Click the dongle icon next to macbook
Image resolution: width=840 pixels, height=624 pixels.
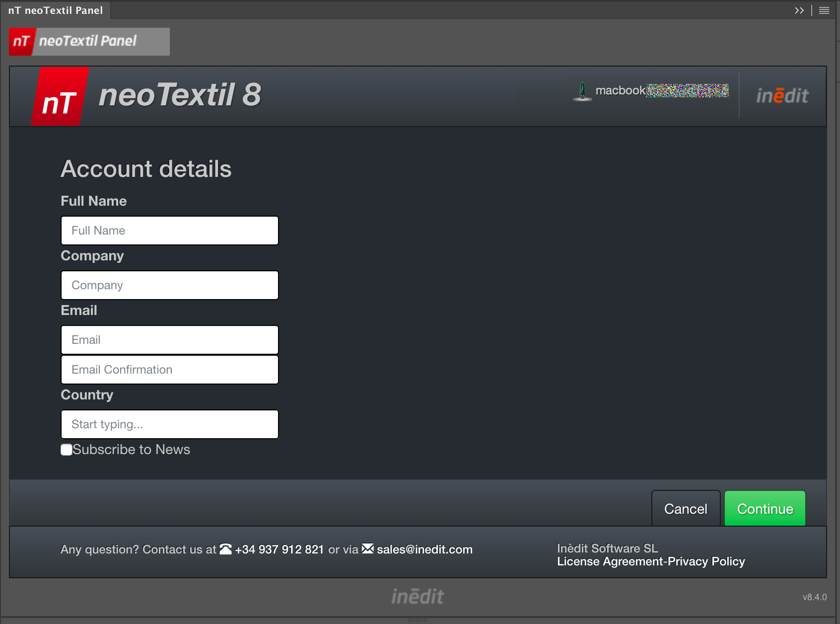pyautogui.click(x=582, y=91)
